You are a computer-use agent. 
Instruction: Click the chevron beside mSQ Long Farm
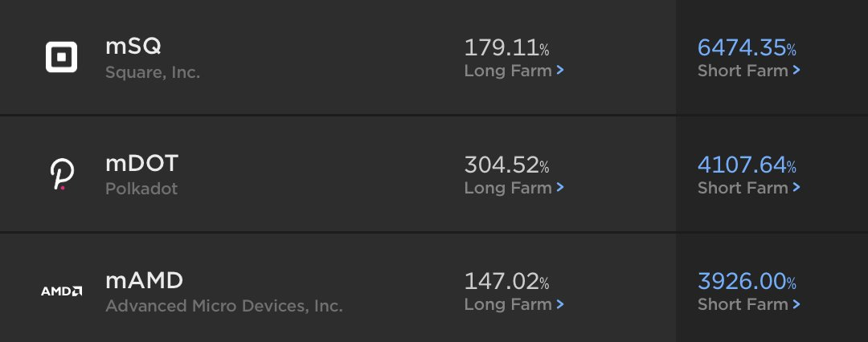coord(560,71)
